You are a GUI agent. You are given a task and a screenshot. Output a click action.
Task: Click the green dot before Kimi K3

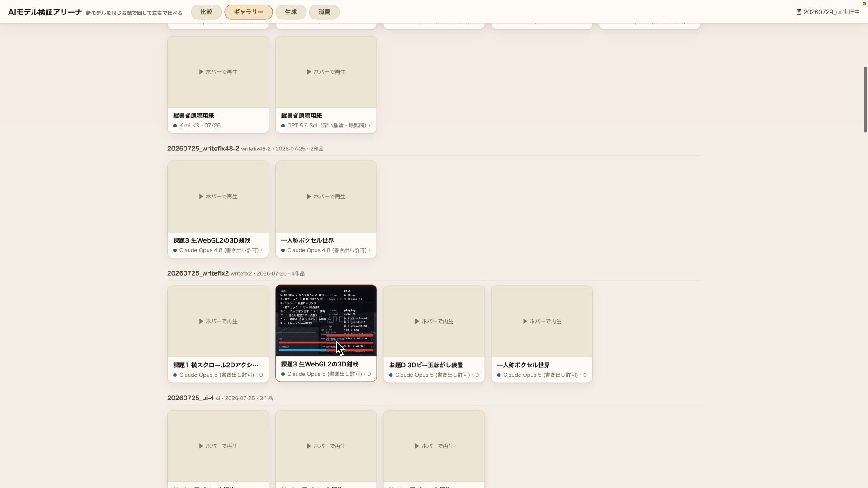click(175, 126)
